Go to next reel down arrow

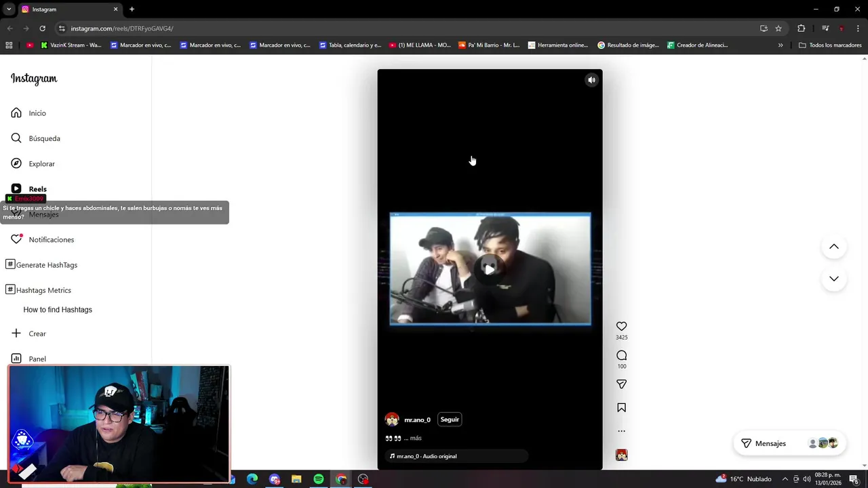coord(833,279)
